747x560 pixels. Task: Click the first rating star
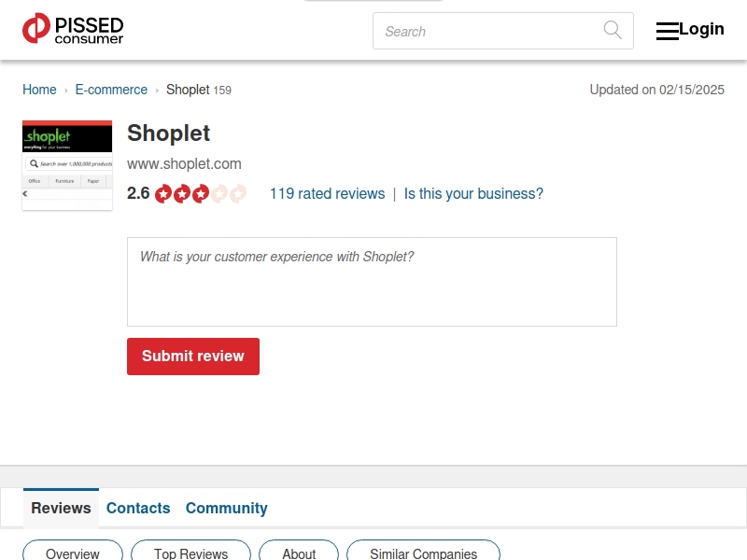[163, 194]
